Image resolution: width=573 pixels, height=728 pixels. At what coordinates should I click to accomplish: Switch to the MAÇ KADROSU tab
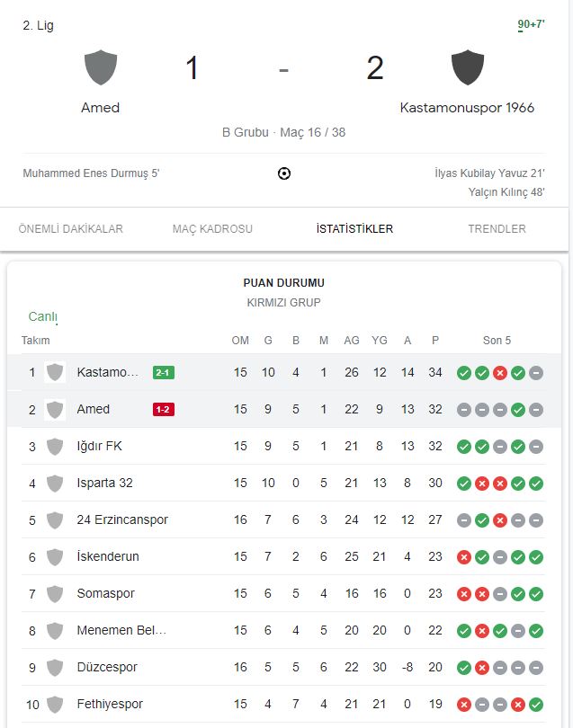pyautogui.click(x=212, y=229)
